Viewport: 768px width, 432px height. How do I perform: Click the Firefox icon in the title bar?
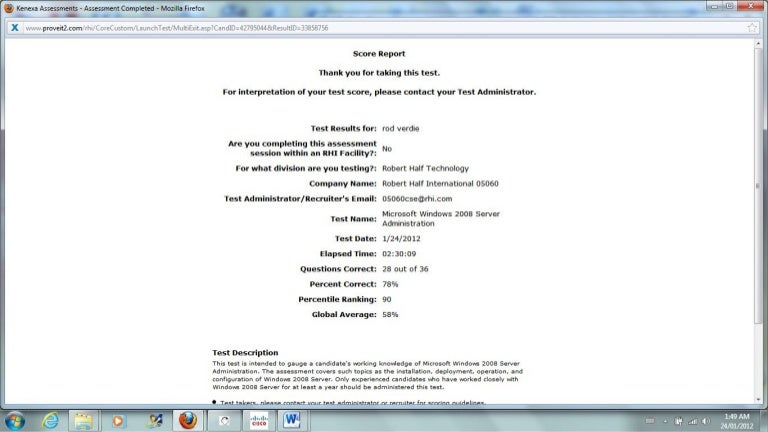coord(8,8)
